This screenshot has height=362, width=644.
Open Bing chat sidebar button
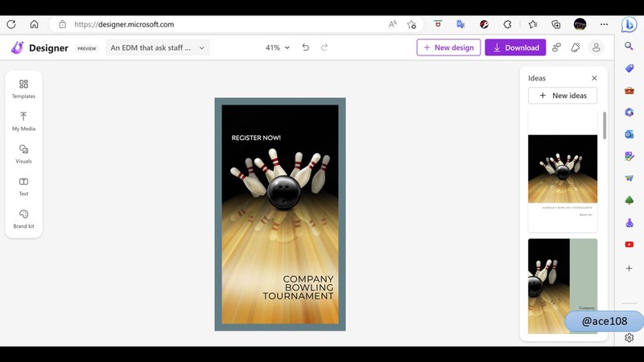[x=629, y=25]
